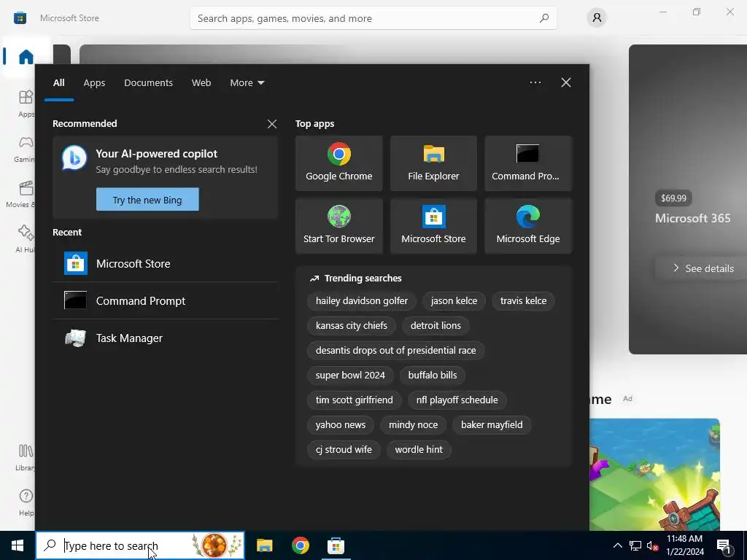Open File Explorer tile in Top apps
This screenshot has height=560, width=747.
point(433,163)
